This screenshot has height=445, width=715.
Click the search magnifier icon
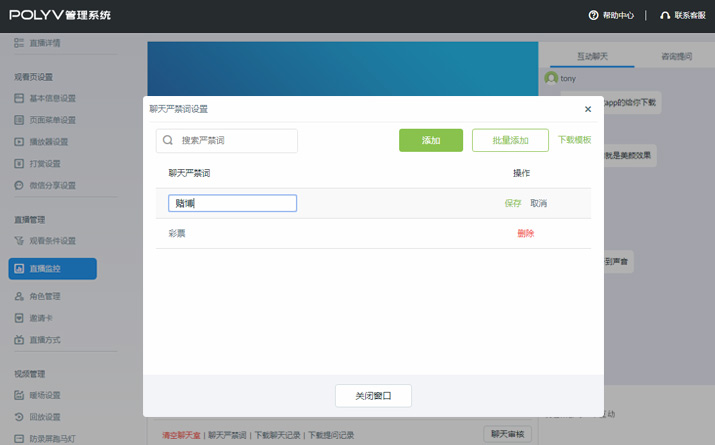[168, 141]
